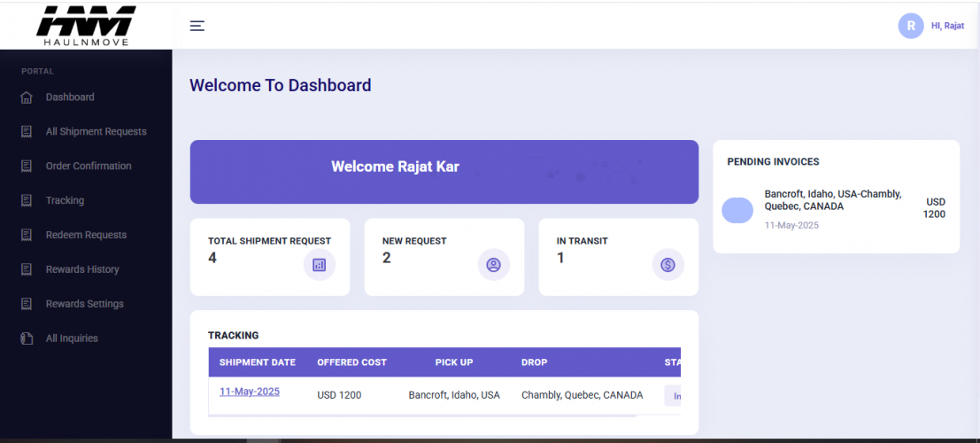980x443 pixels.
Task: Click the All Inquiries sidebar icon
Action: (27, 338)
